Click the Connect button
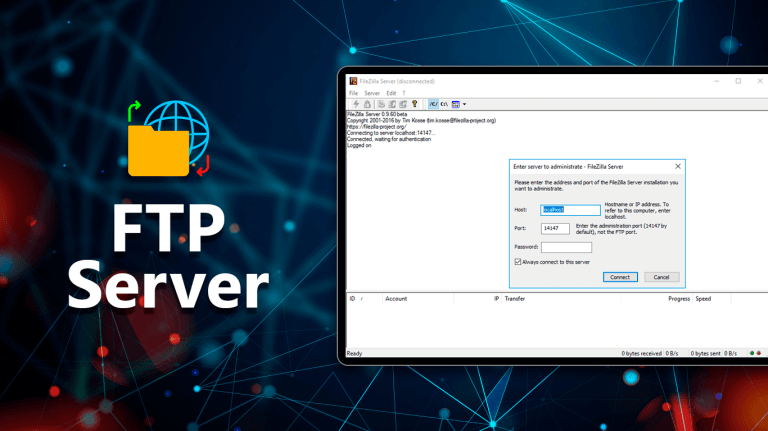 coord(620,277)
